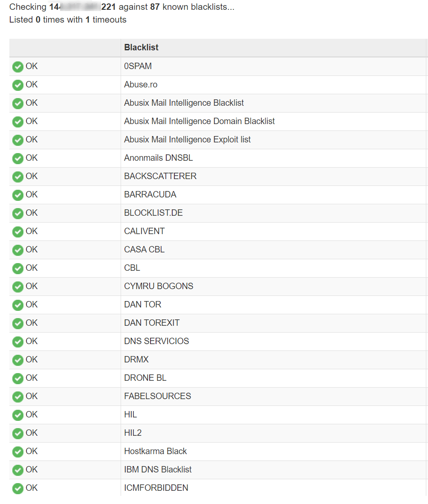Click the Blacklist column header
Image resolution: width=428 pixels, height=504 pixels.
pyautogui.click(x=141, y=47)
